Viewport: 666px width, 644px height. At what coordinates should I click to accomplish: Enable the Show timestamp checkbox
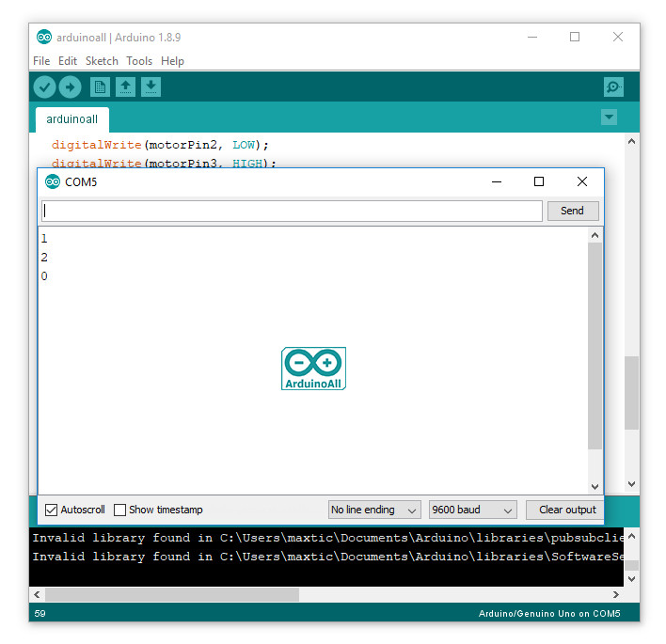click(x=119, y=510)
